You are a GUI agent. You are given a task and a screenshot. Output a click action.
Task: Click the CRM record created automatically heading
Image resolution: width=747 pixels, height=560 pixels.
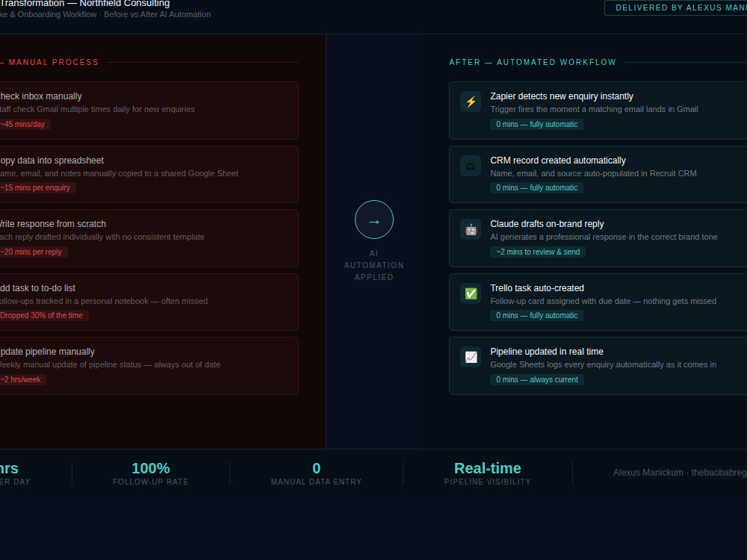pos(558,161)
